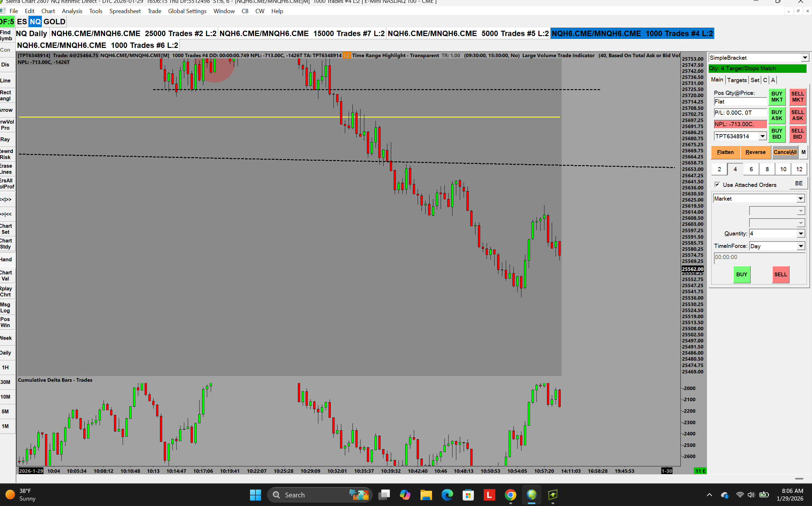Screen dimensions: 812x506
Task: Click the orange Flatten button
Action: click(x=725, y=152)
